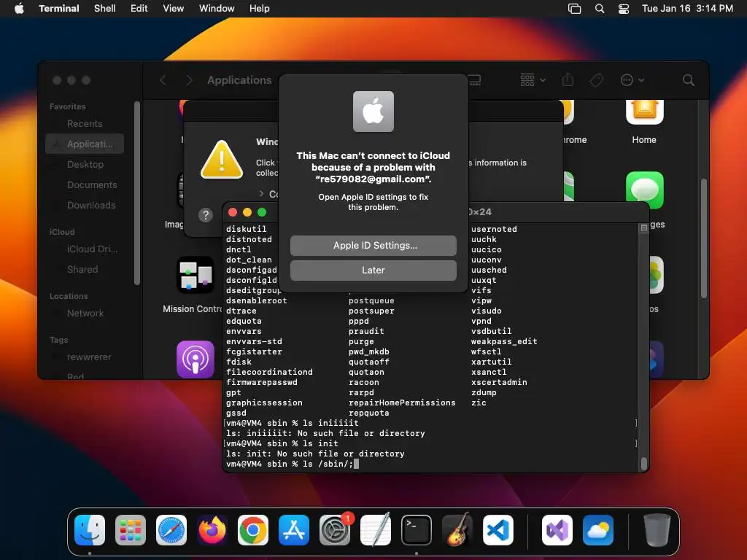The height and width of the screenshot is (560, 747).
Task: Click 'firmwarepasswd' in the Terminal output
Action: point(262,382)
